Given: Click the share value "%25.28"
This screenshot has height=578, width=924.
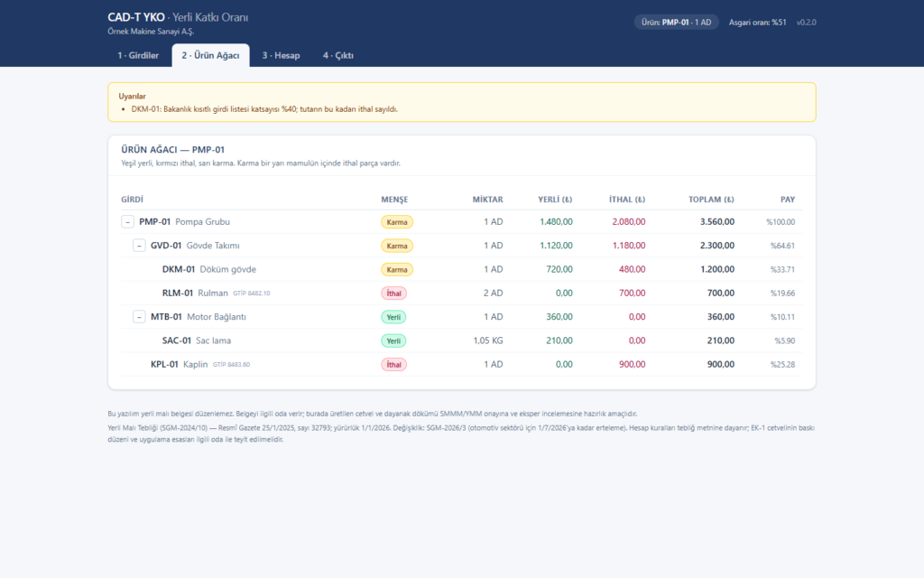Looking at the screenshot, I should point(782,365).
